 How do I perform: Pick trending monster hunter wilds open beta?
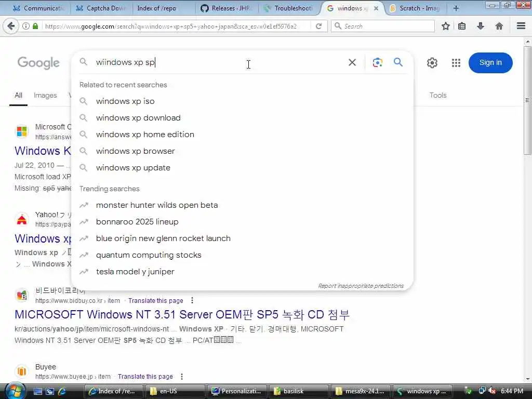pos(242,205)
